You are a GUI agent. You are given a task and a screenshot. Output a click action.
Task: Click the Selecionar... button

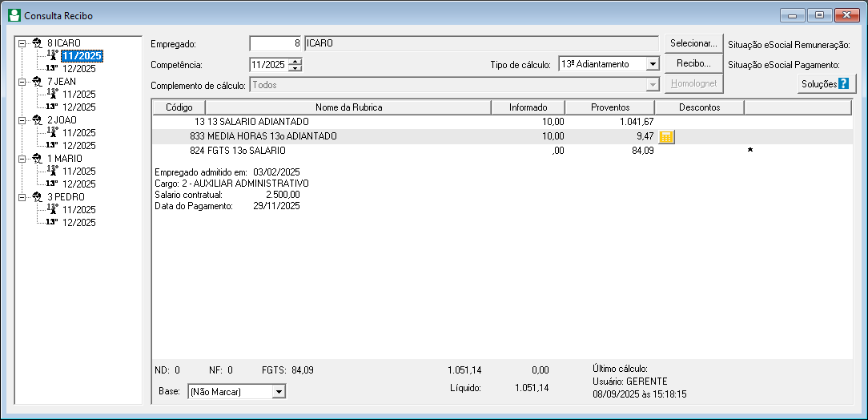click(x=694, y=43)
